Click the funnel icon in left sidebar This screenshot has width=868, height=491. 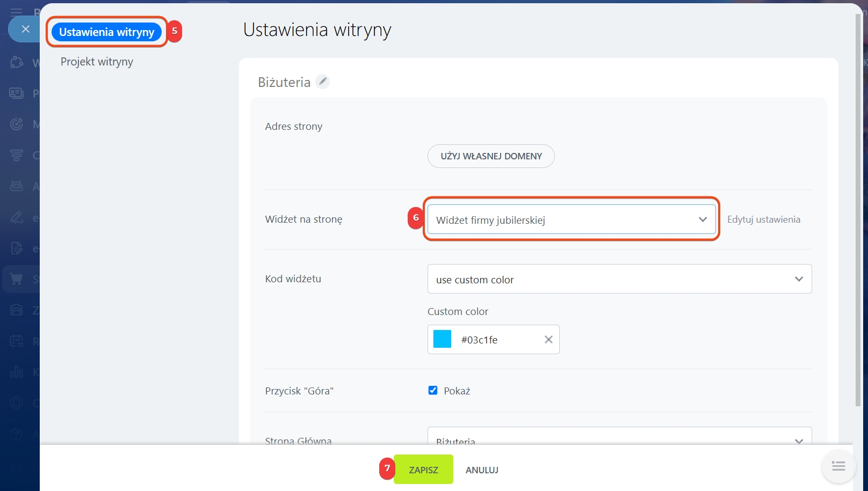17,155
